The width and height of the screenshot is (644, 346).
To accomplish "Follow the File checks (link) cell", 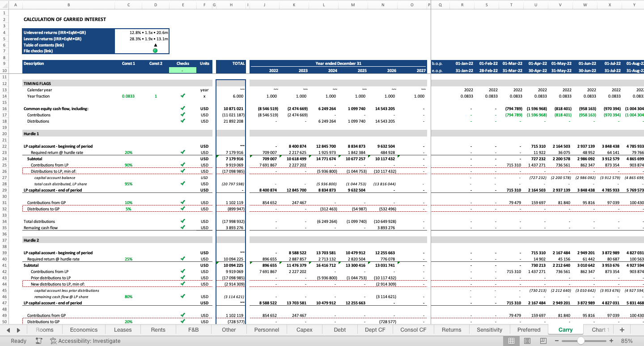I will click(x=69, y=51).
